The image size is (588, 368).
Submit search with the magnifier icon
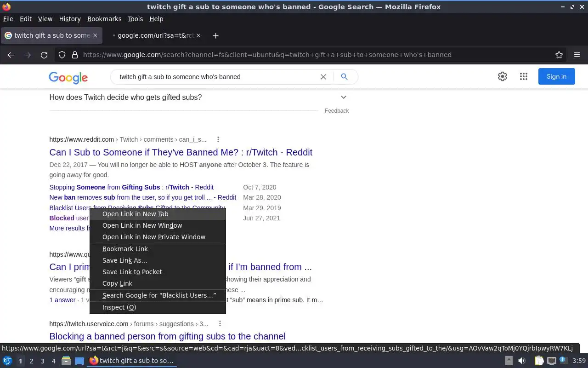coord(344,77)
